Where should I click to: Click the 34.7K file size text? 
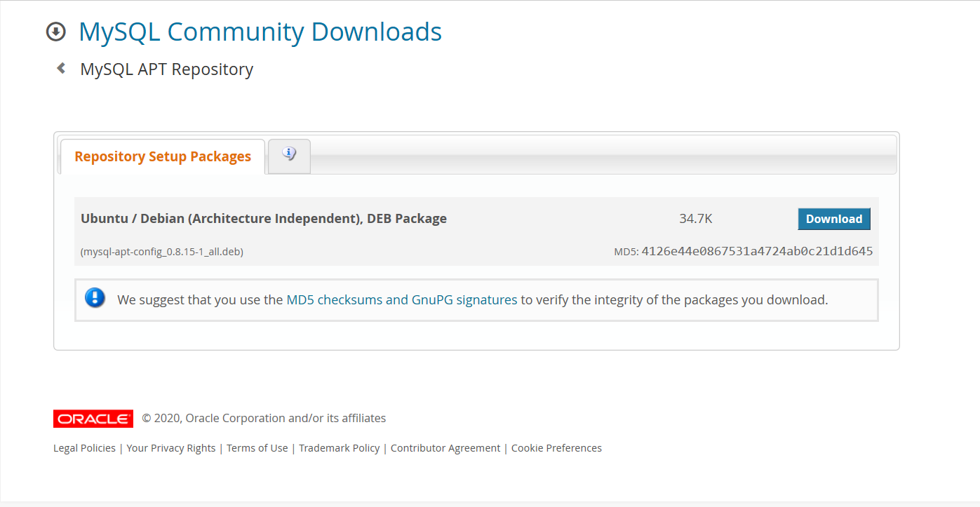pyautogui.click(x=696, y=219)
